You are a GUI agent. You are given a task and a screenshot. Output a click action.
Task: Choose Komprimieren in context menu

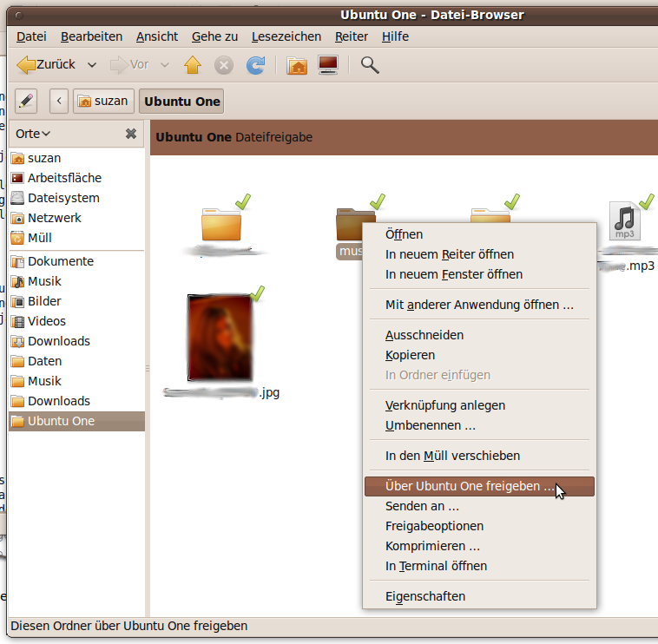pos(479,546)
